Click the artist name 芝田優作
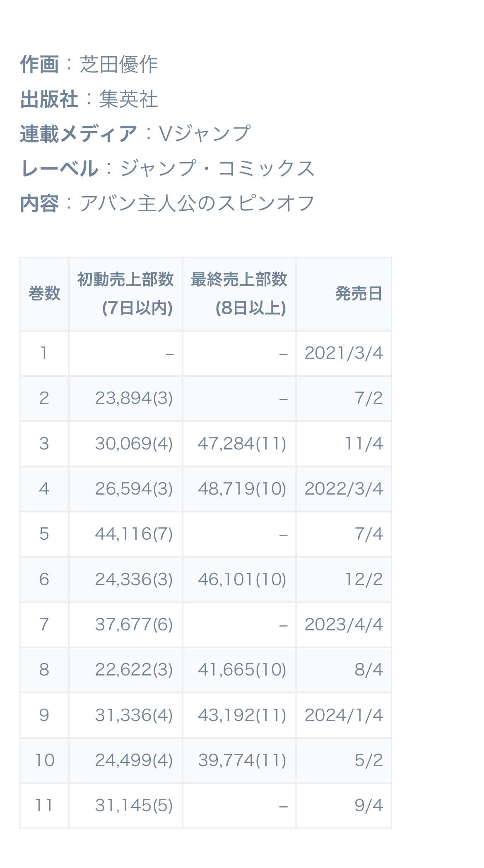The width and height of the screenshot is (484, 868). [118, 65]
